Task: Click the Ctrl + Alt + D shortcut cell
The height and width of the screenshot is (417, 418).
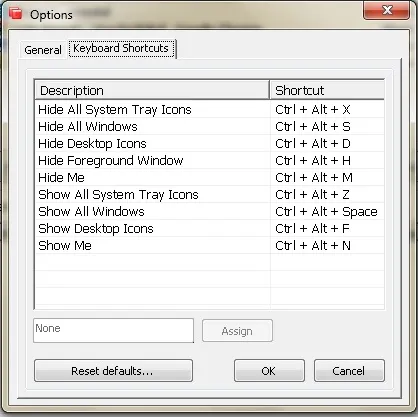Action: (327, 143)
